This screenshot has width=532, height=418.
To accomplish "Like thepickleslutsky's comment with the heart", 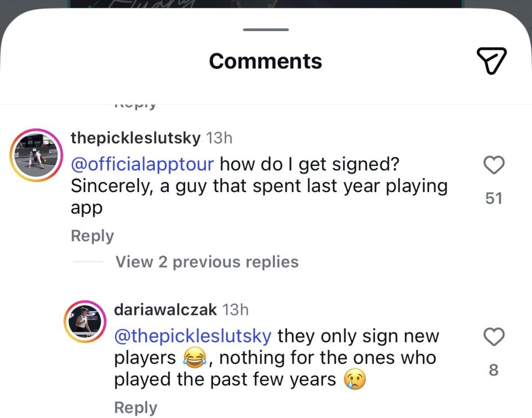I will click(494, 165).
